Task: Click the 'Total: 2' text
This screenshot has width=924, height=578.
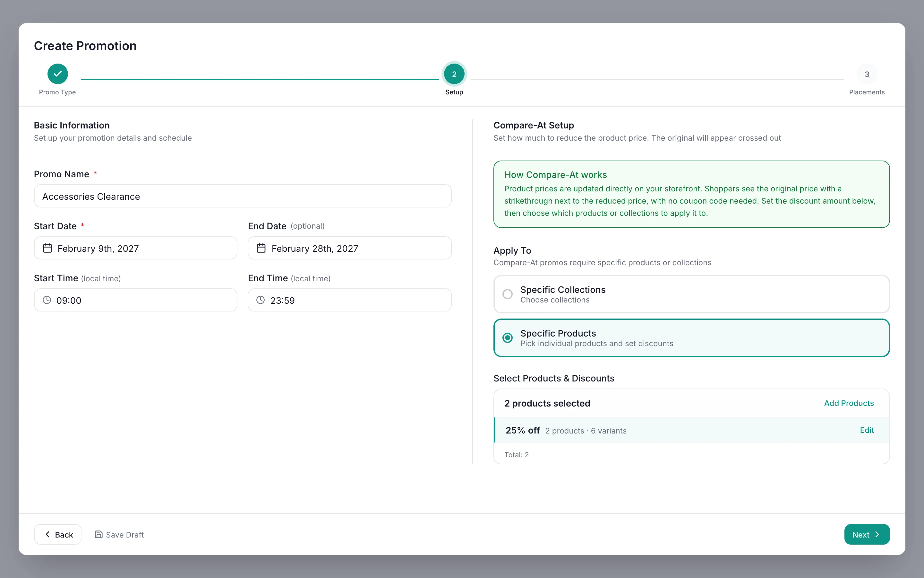Action: (x=516, y=455)
